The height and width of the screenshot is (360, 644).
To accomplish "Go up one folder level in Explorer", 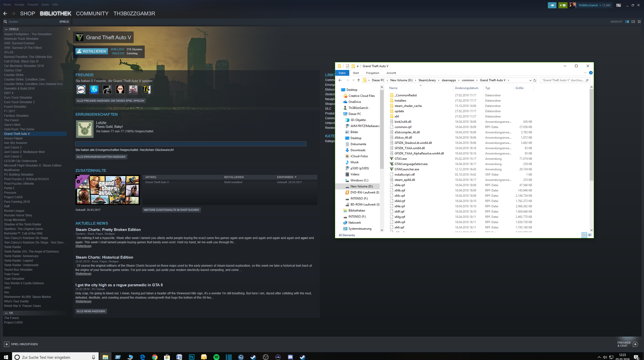I will coord(358,80).
